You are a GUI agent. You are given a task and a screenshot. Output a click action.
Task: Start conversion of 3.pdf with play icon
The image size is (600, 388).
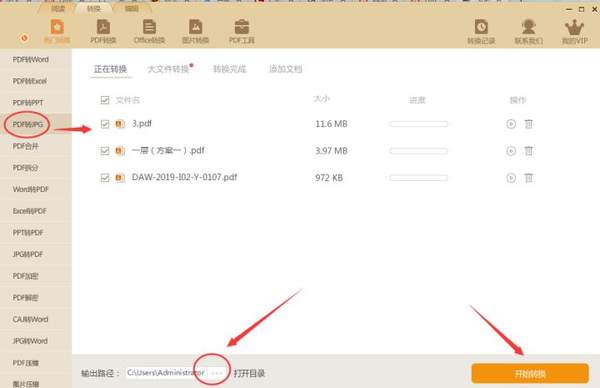(x=511, y=124)
